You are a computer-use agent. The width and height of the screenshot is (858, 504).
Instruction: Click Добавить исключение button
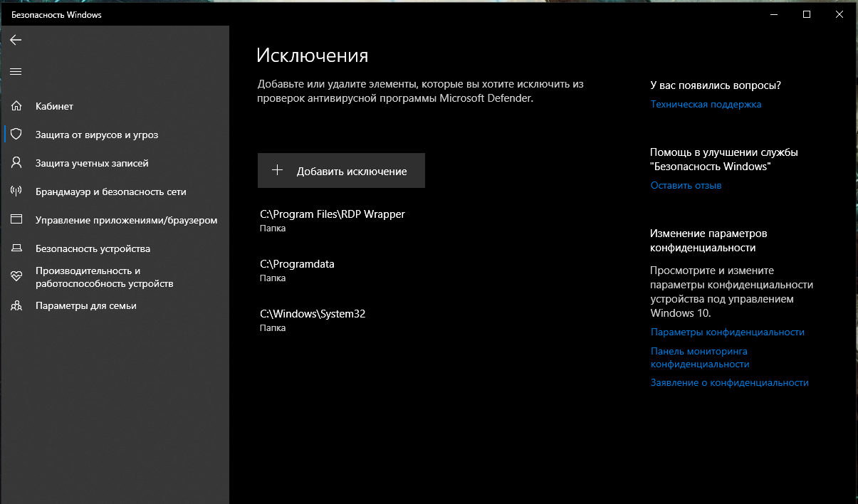[341, 171]
